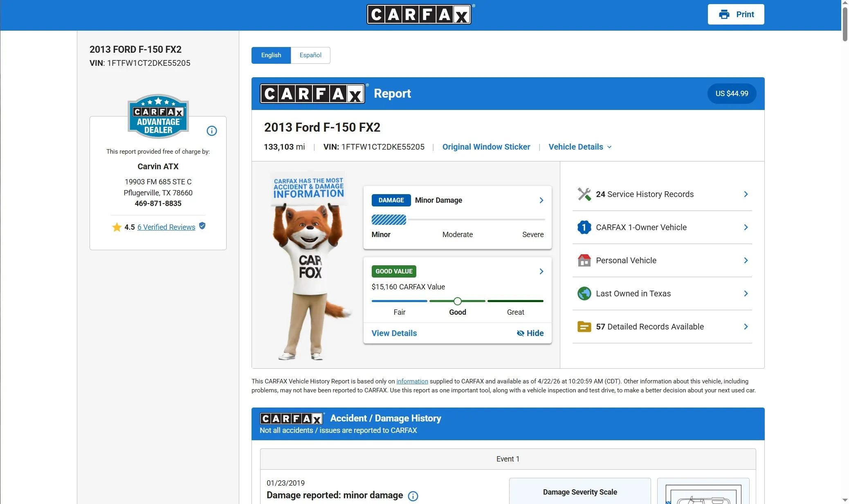Viewport: 849px width, 504px height.
Task: Switch report language to Español
Action: pos(310,55)
